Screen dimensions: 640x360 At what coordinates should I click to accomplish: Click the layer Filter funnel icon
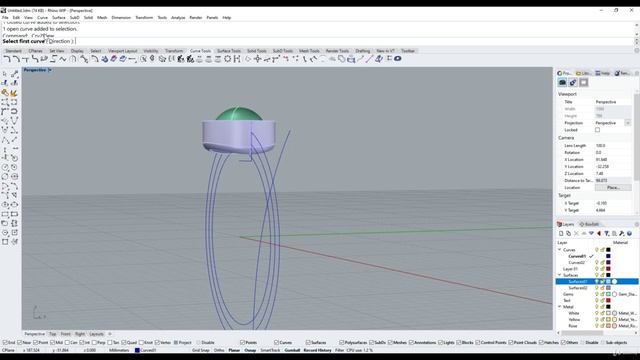pos(607,233)
